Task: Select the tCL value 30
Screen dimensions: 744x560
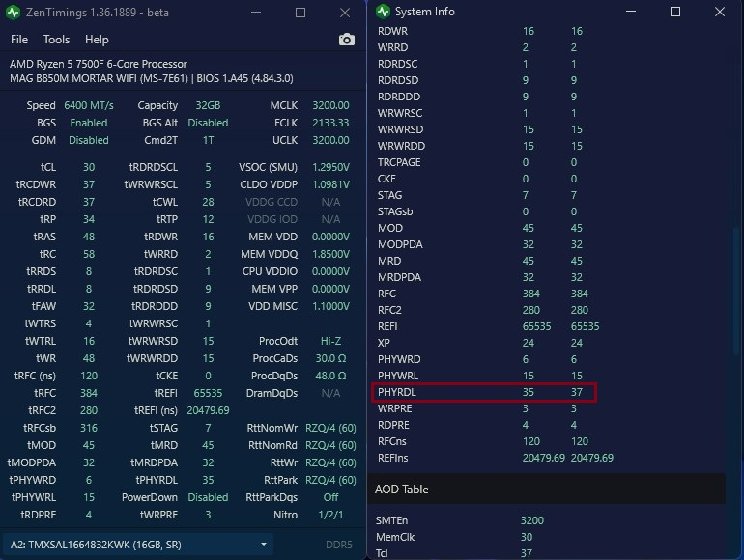Action: click(89, 167)
